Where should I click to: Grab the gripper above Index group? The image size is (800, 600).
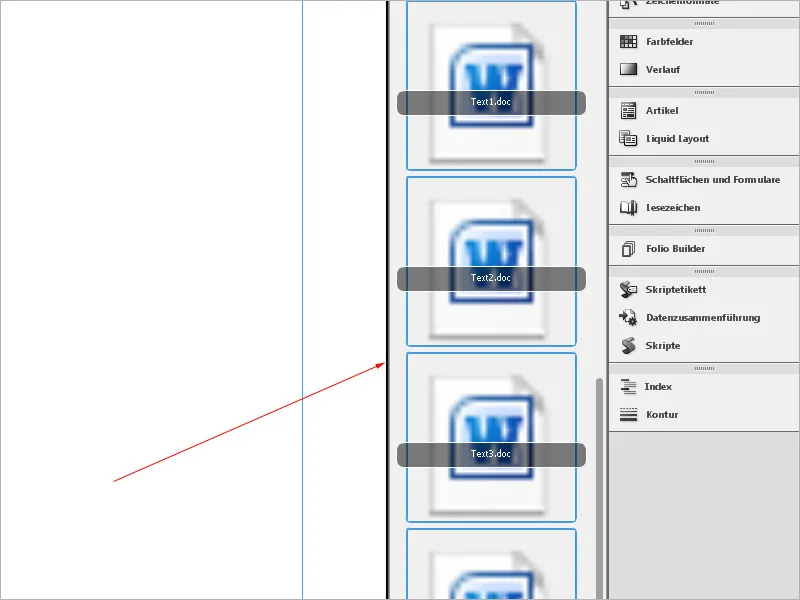pyautogui.click(x=704, y=368)
